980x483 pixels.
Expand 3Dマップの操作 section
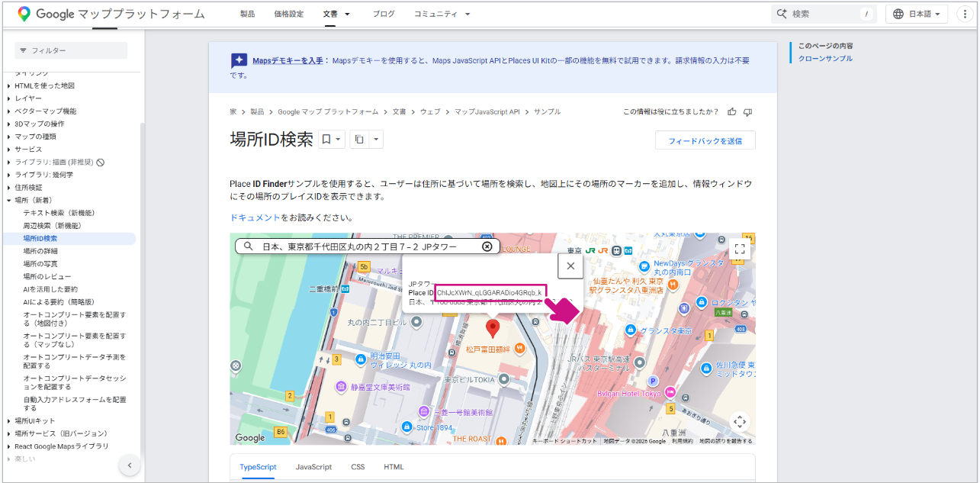click(x=9, y=124)
